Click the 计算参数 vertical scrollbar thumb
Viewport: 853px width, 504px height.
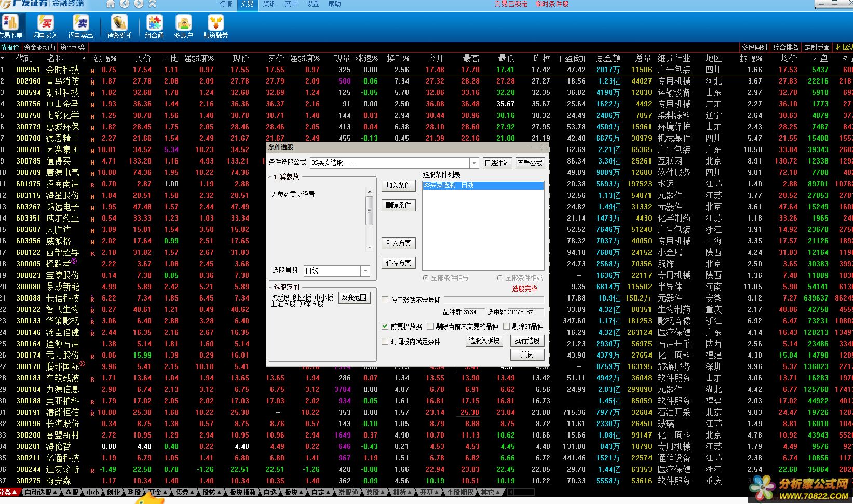369,211
